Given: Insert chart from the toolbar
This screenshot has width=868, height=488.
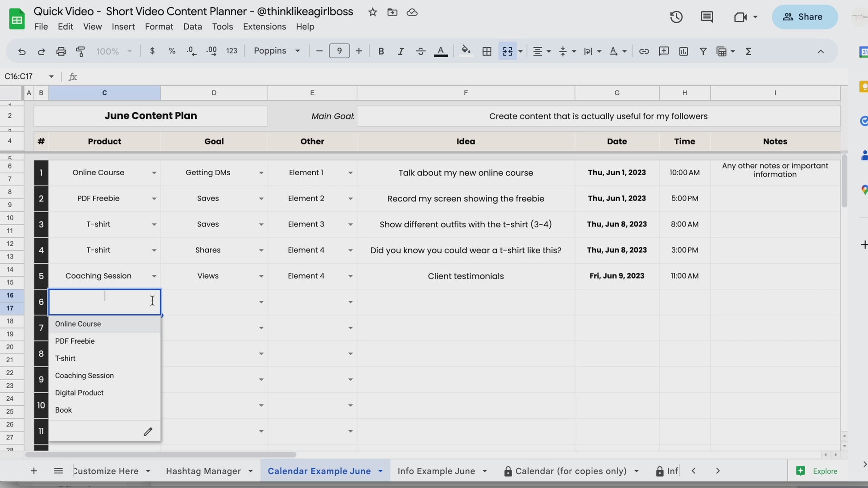Looking at the screenshot, I should coord(683,51).
